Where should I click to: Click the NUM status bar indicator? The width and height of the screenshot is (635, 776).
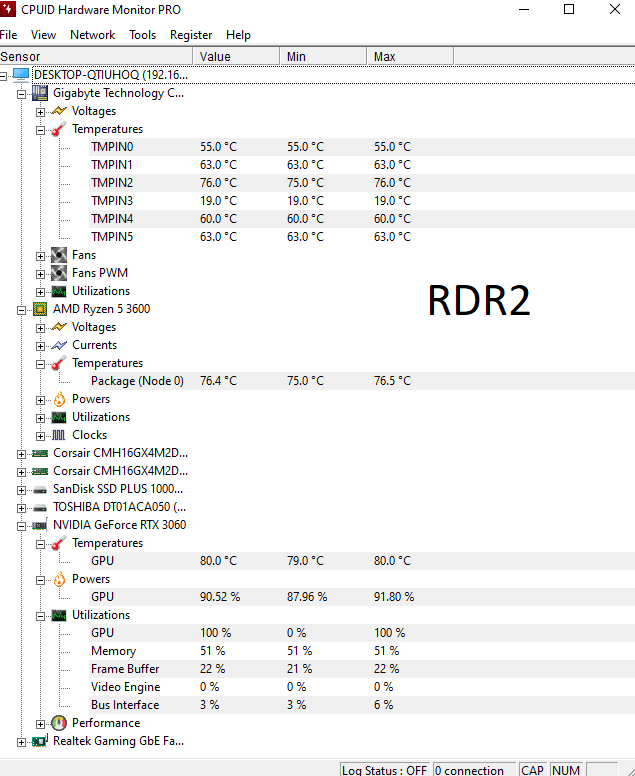tap(566, 770)
